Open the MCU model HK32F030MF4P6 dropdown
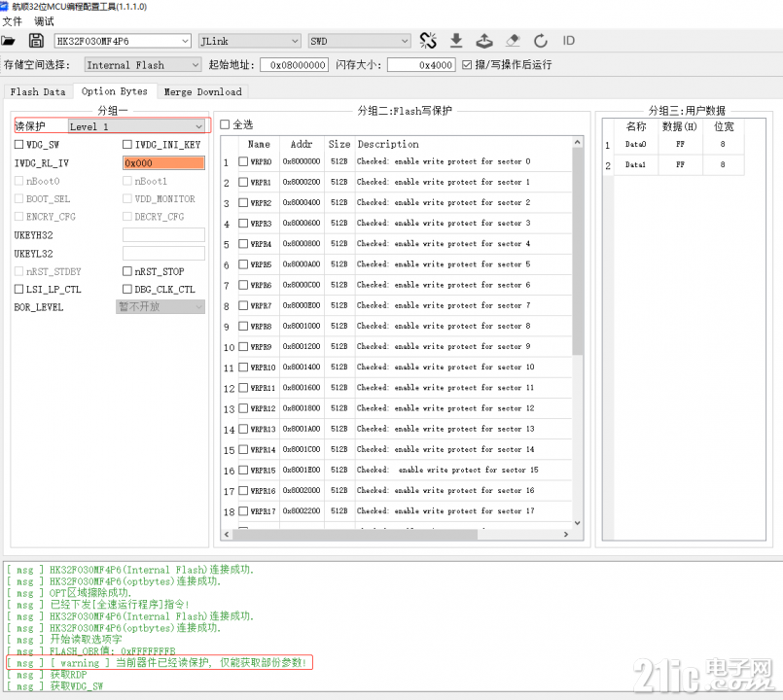The image size is (783, 700). point(123,41)
